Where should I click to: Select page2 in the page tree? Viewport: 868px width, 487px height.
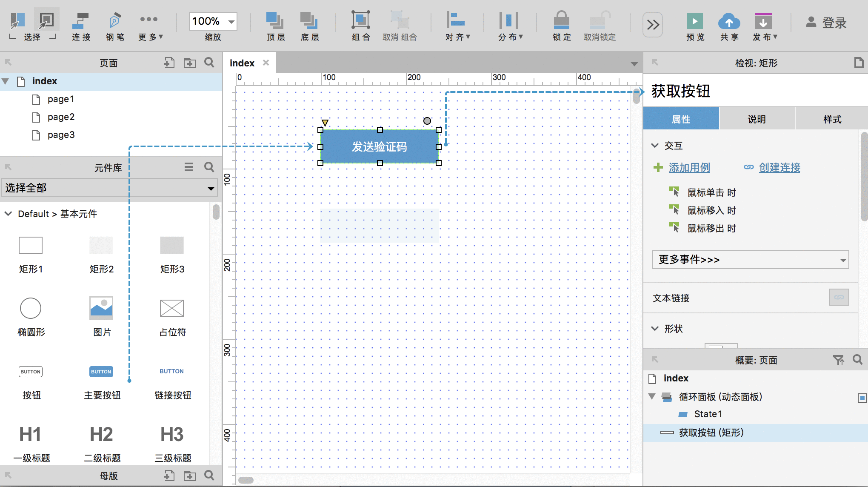[61, 117]
